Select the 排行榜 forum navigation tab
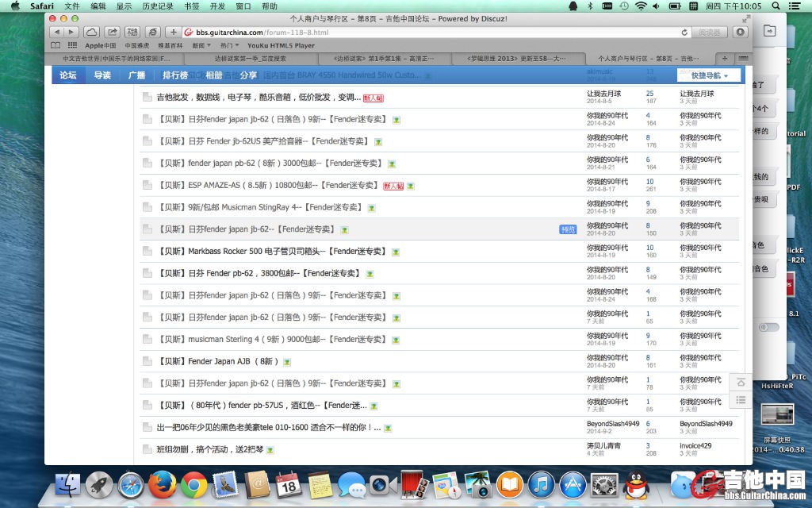 (175, 75)
